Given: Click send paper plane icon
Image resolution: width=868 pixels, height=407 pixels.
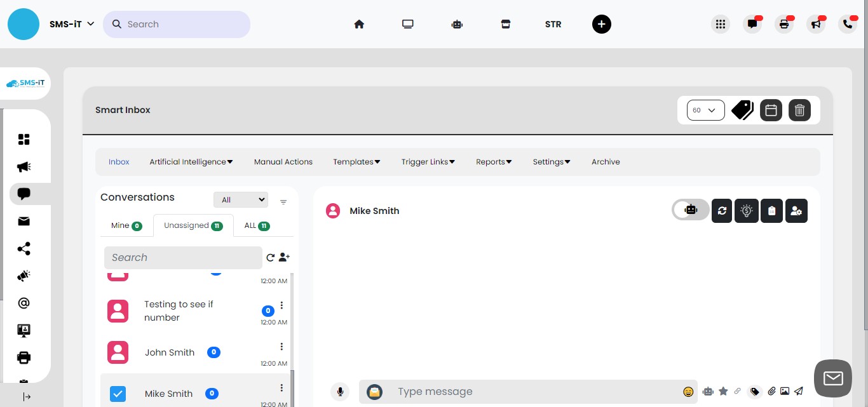Looking at the screenshot, I should point(799,391).
